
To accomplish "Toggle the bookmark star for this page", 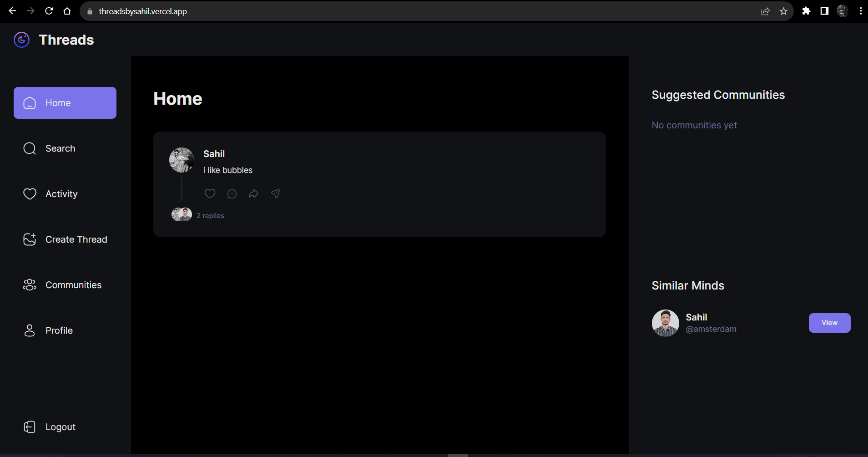I will (783, 11).
